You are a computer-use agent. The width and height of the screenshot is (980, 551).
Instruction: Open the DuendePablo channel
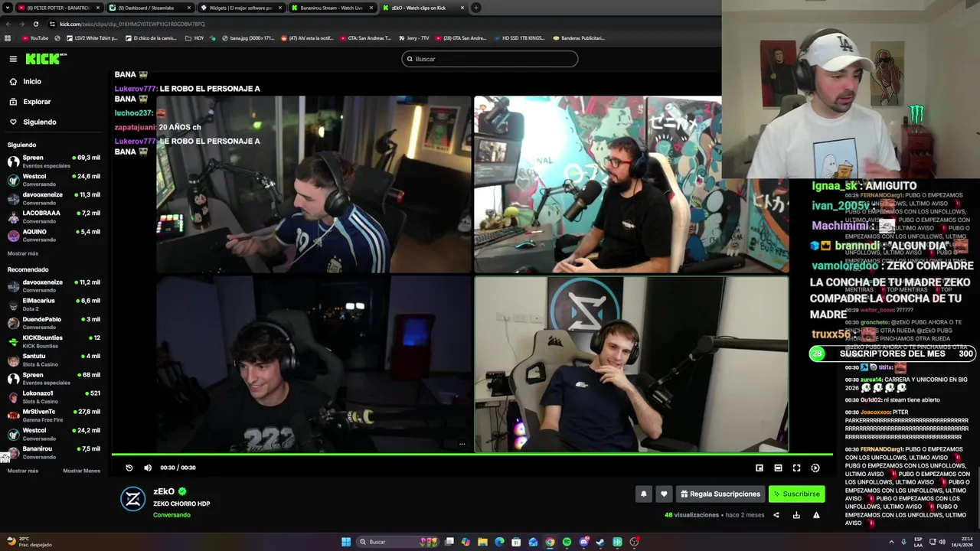click(x=54, y=322)
